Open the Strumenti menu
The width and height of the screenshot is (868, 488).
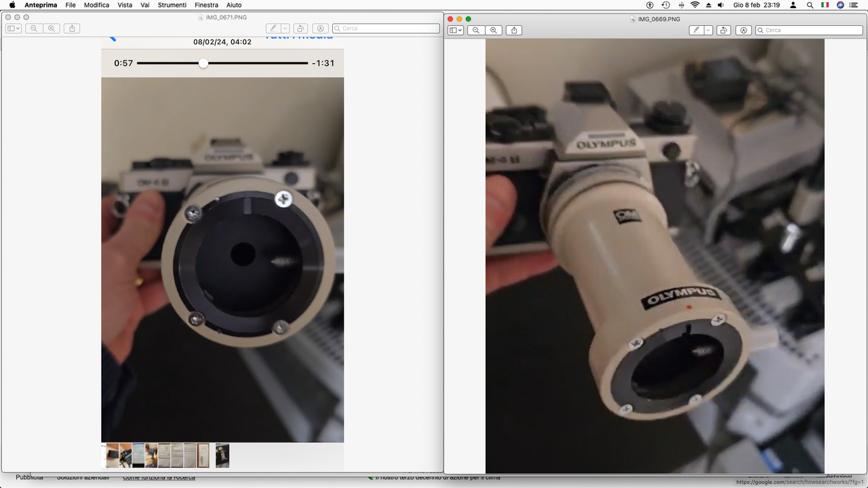[x=172, y=5]
